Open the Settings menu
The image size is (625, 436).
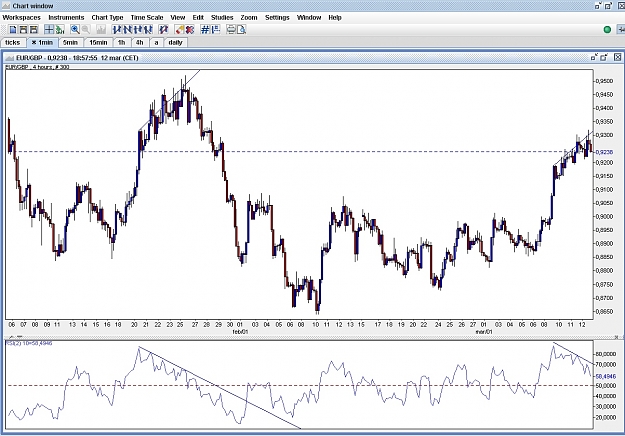[277, 18]
